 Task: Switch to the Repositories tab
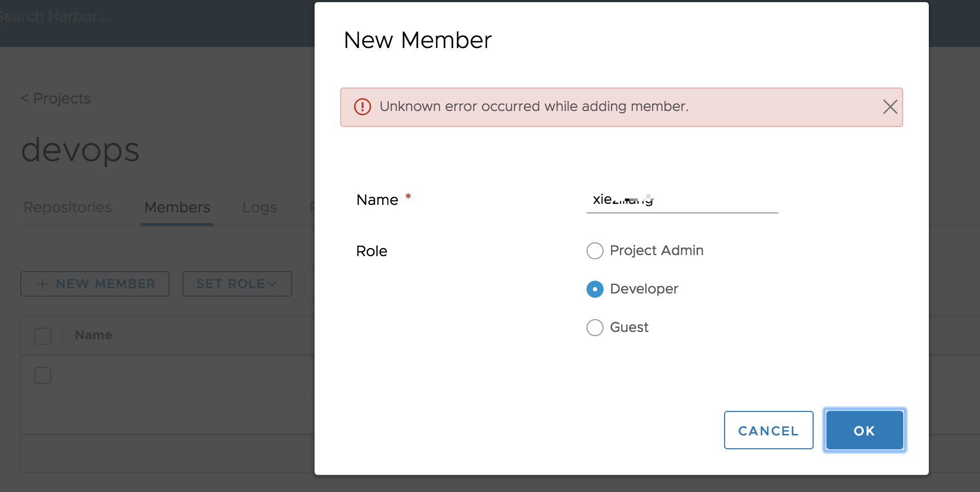tap(67, 207)
